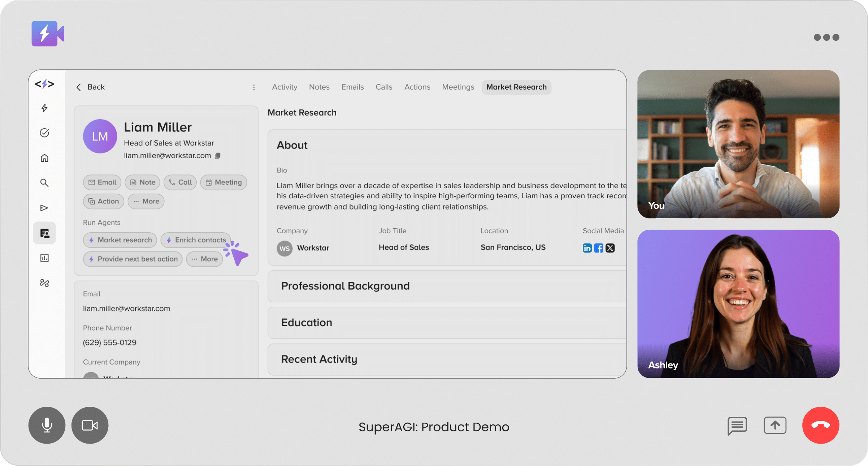This screenshot has width=868, height=466.
Task: Open the integrations squiggle sidebar icon
Action: (44, 283)
